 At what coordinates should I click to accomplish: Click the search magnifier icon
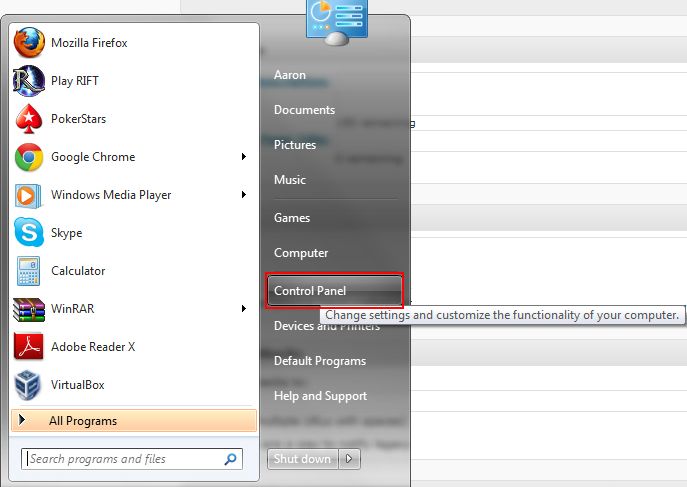230,459
